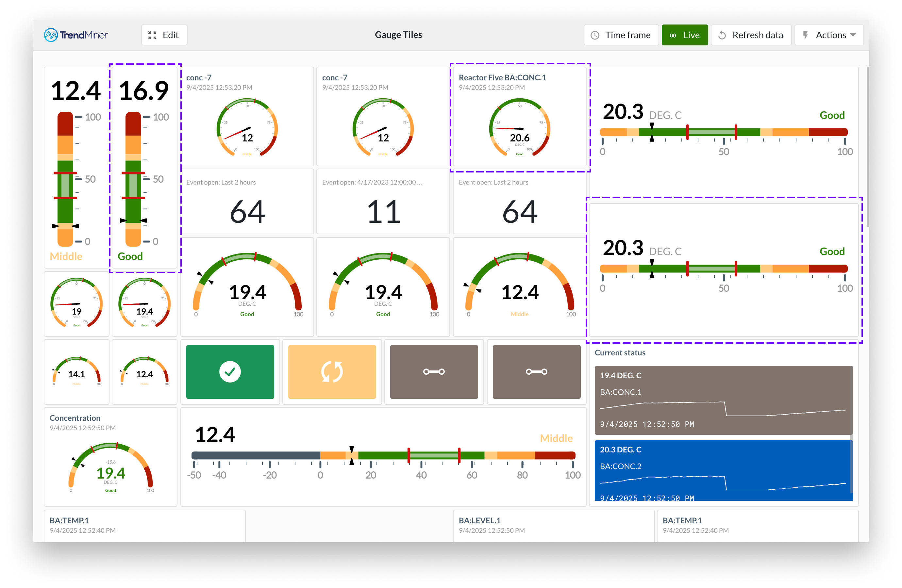
Task: Click the Concentration gauge tile title
Action: tap(75, 418)
